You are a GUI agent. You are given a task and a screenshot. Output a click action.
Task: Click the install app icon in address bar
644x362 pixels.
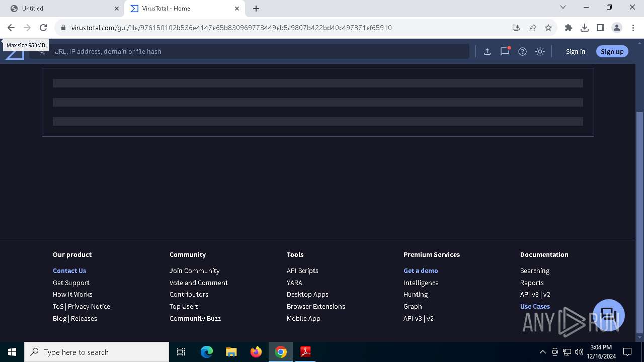(x=516, y=28)
